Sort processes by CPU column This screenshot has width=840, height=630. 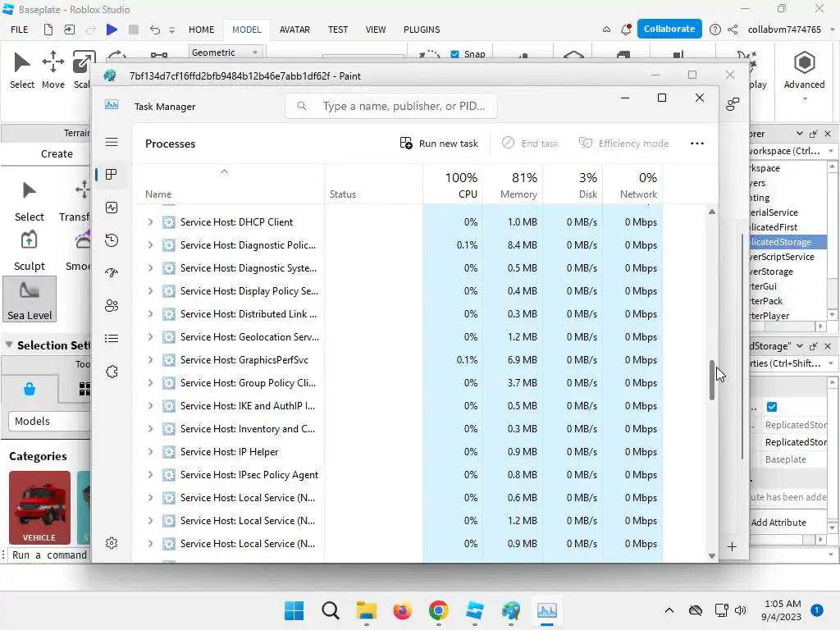tap(453, 185)
